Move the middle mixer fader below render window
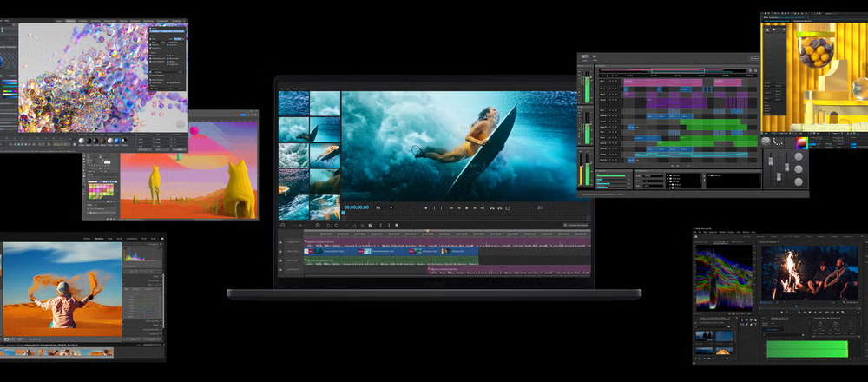This screenshot has height=382, width=868. [x=779, y=176]
